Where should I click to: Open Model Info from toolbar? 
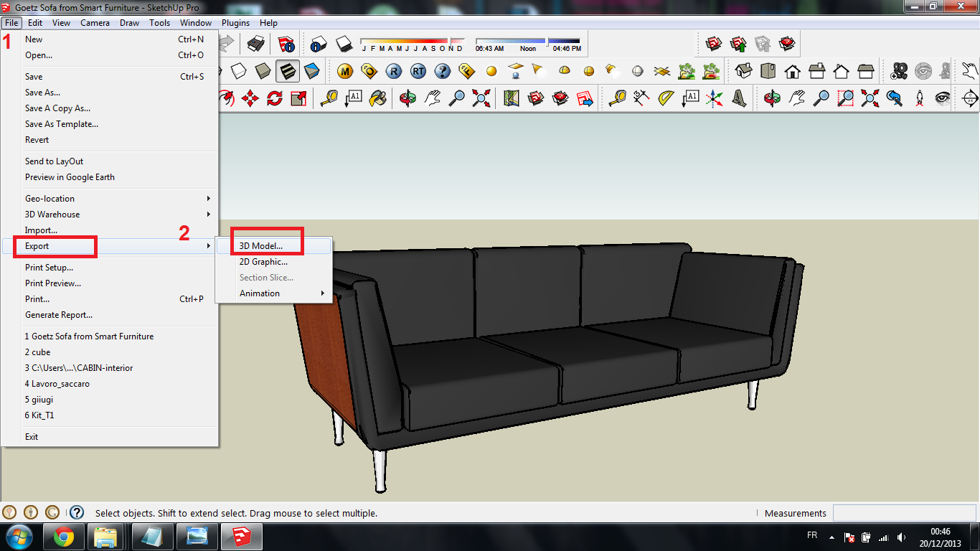(286, 44)
